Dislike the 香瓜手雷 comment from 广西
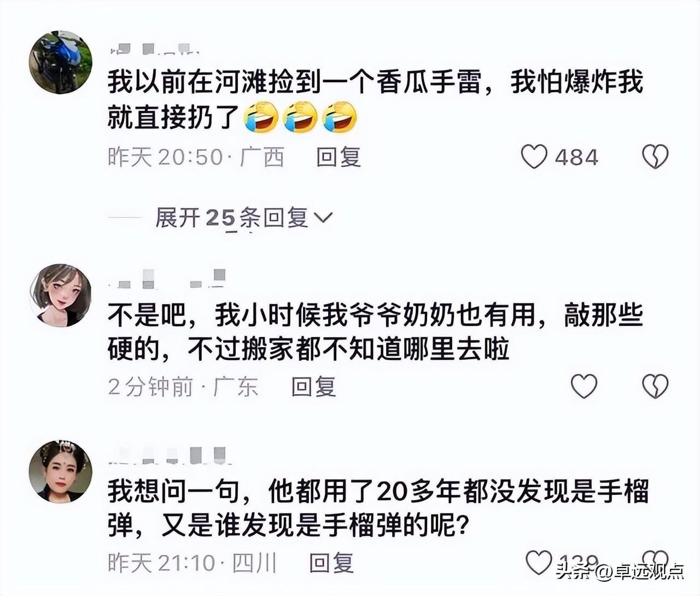The width and height of the screenshot is (700, 596). click(x=655, y=156)
